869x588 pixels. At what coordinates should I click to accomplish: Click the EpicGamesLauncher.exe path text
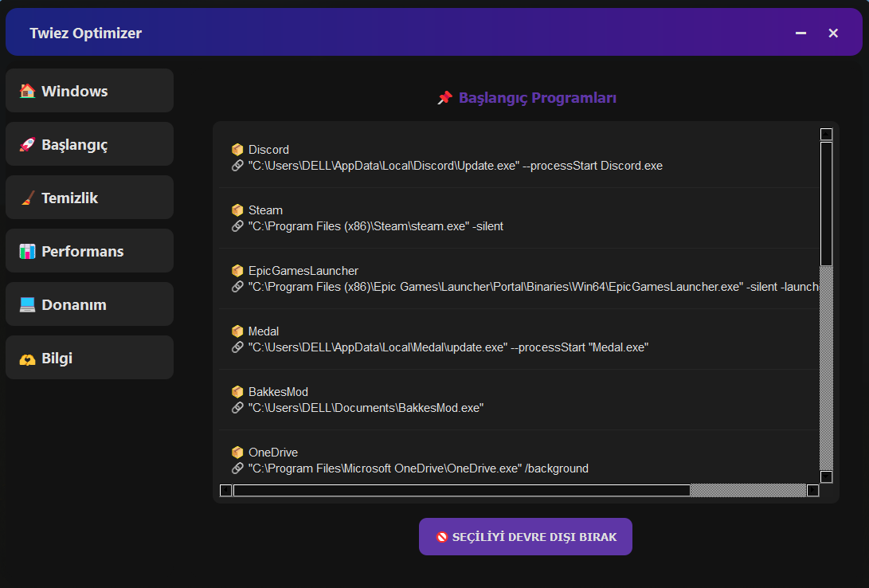coord(533,287)
